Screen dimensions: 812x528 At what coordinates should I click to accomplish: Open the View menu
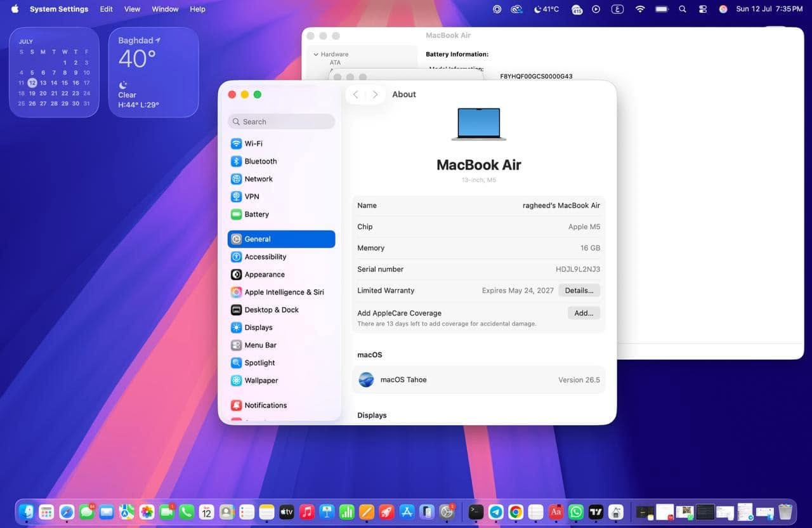point(132,9)
